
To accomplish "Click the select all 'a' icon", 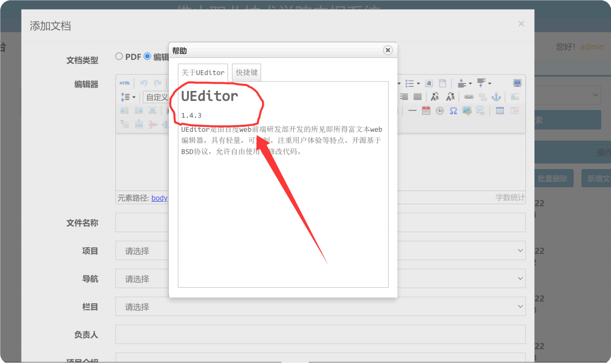I will click(429, 83).
